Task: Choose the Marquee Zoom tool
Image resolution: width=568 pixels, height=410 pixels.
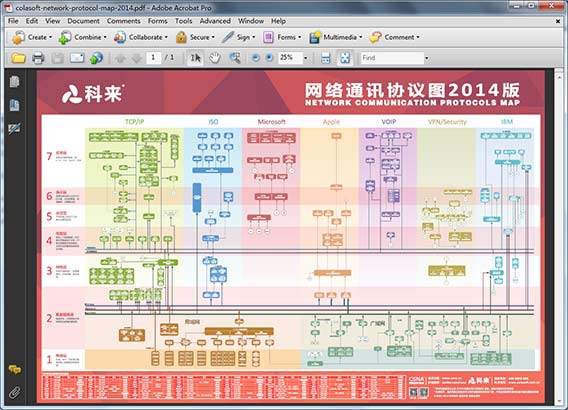Action: (235, 58)
